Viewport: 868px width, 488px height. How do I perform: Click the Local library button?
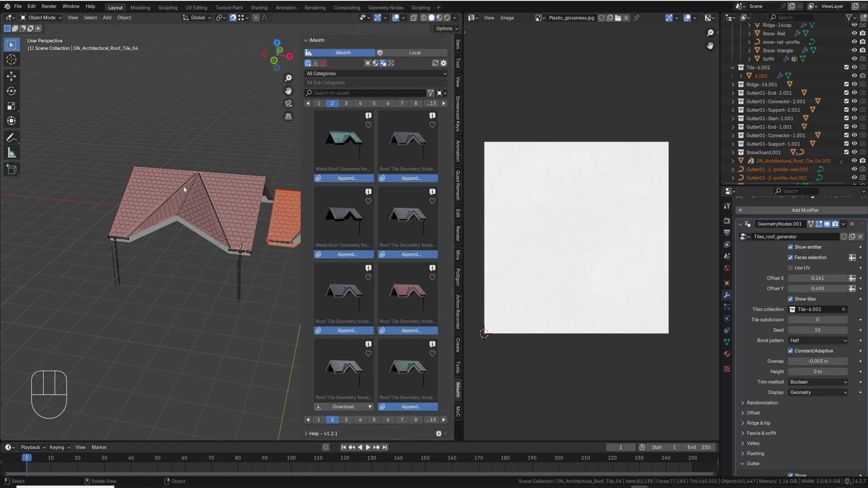[x=411, y=53]
